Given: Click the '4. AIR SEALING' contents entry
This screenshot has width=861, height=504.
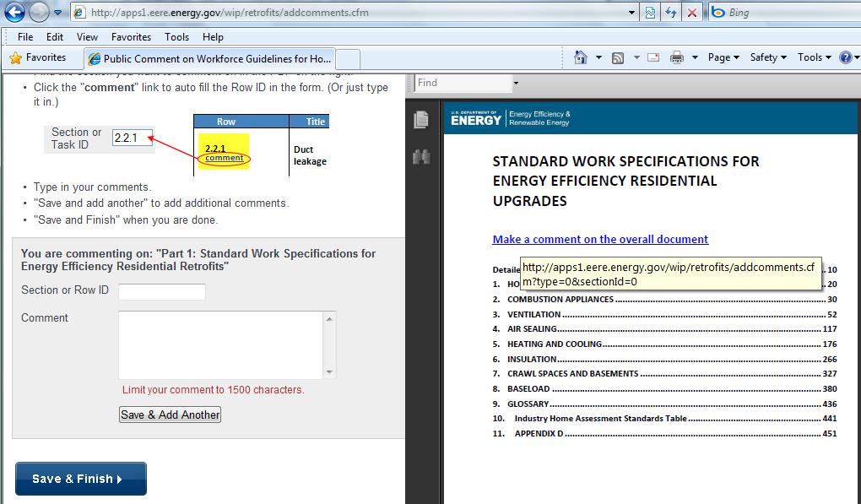Looking at the screenshot, I should (664, 329).
